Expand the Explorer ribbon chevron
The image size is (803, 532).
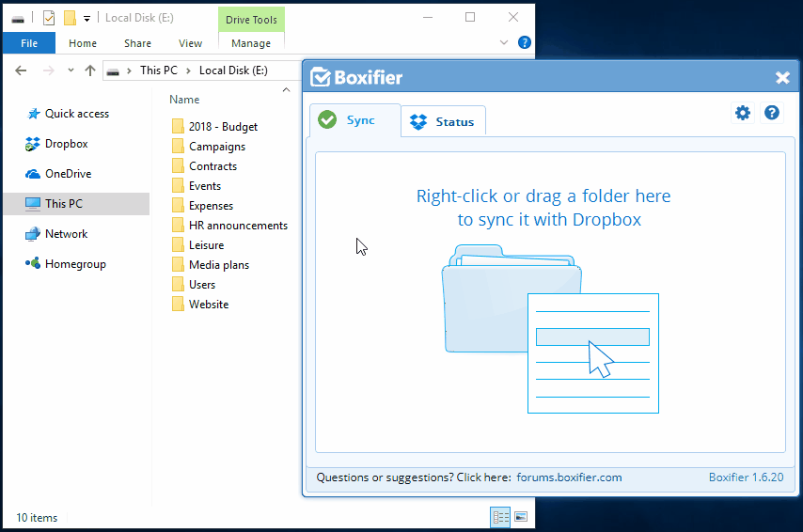point(504,42)
